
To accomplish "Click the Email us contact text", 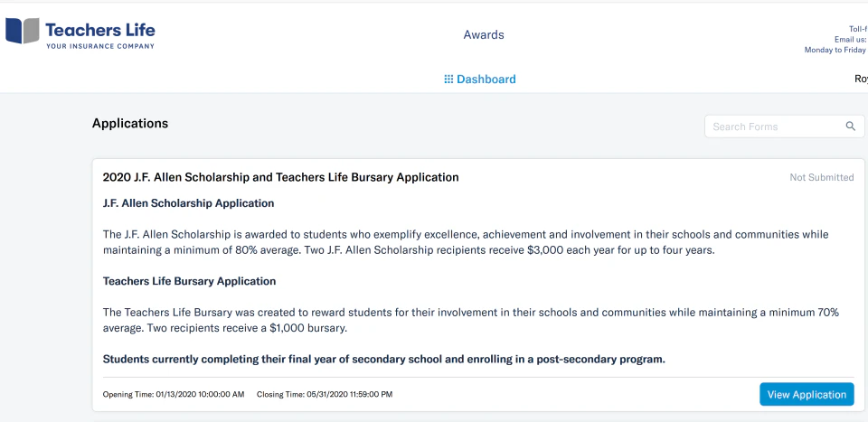I will point(850,40).
